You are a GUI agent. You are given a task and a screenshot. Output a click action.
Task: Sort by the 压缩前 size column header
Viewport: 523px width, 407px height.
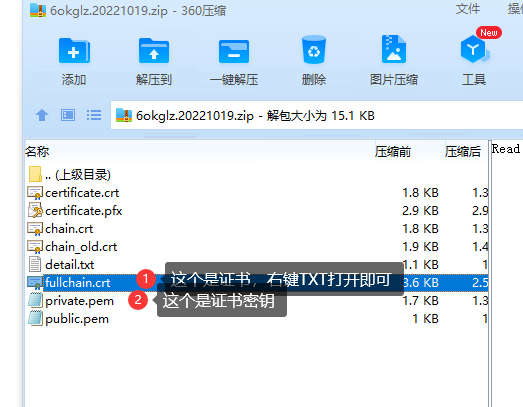(393, 152)
